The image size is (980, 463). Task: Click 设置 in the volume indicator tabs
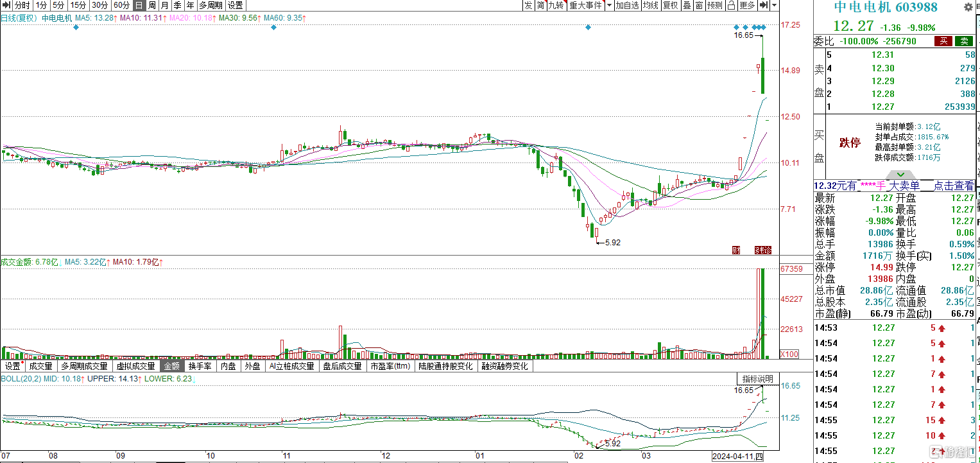tap(12, 366)
